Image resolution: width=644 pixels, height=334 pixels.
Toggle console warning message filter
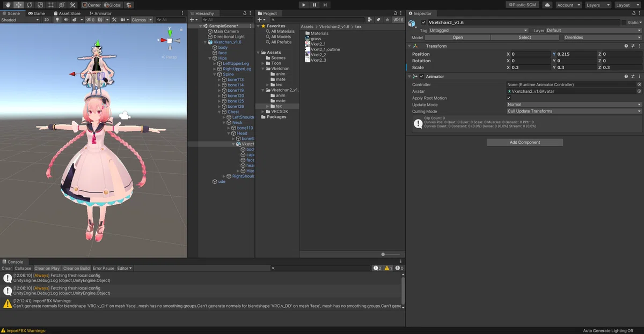click(388, 268)
